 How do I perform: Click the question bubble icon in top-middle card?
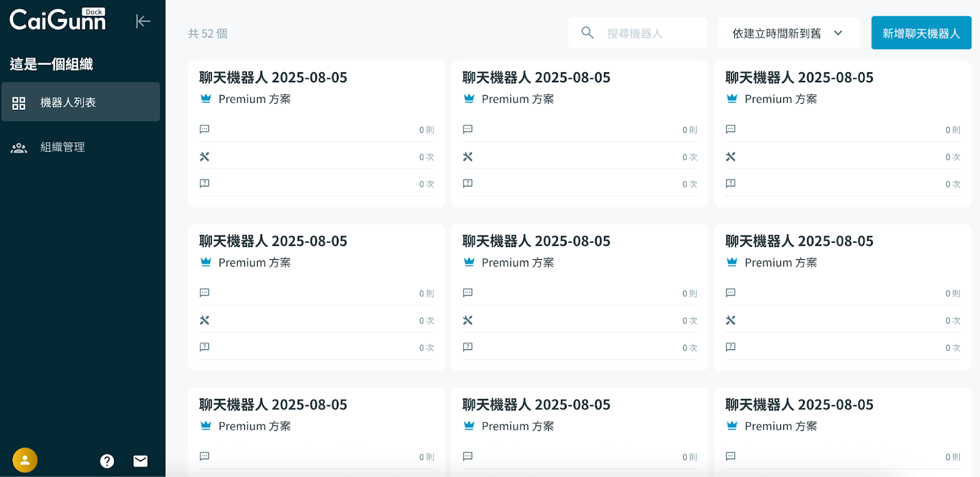(468, 183)
